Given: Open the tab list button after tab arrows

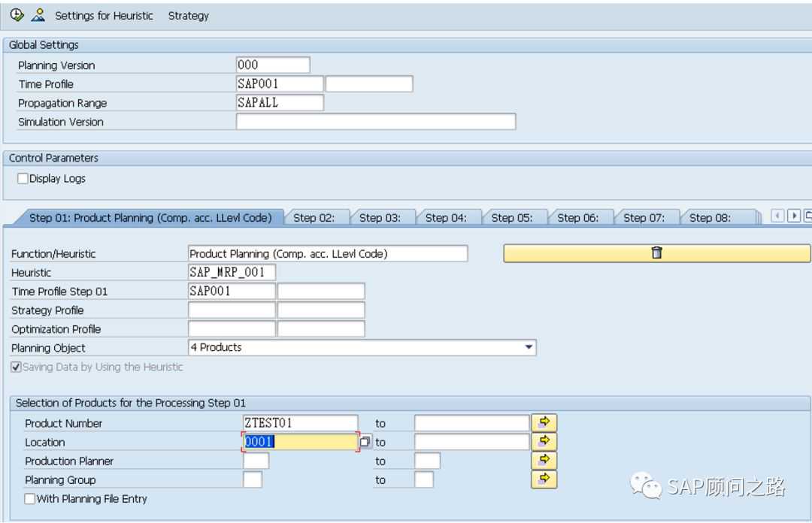Looking at the screenshot, I should pyautogui.click(x=807, y=217).
